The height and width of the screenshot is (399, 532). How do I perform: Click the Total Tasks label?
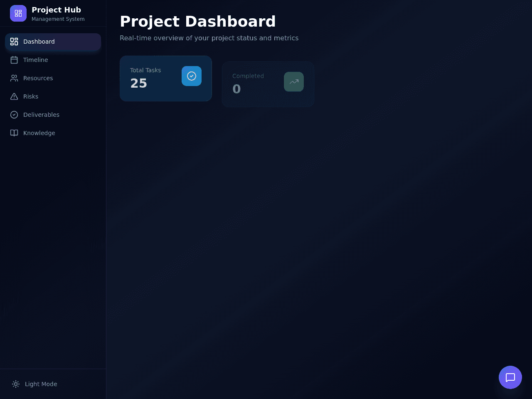[145, 70]
